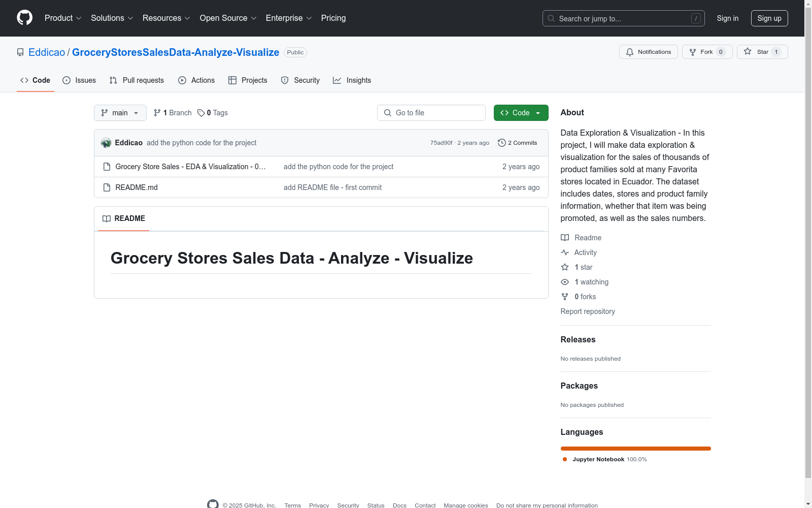The image size is (812, 508).
Task: Open the 2 Commits history link
Action: (518, 143)
